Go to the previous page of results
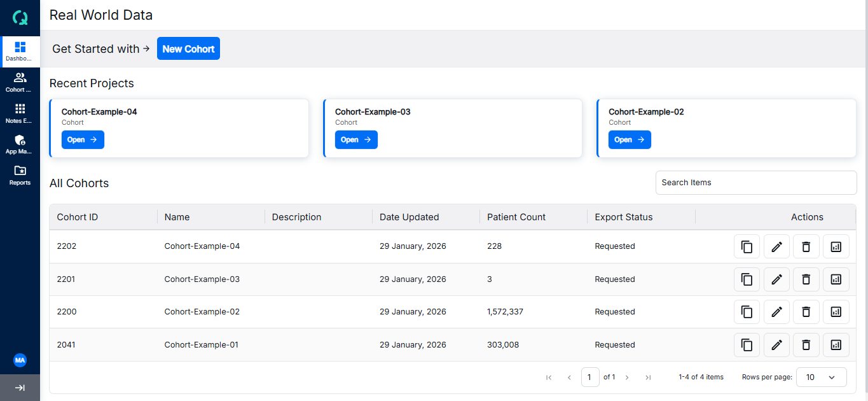Viewport: 868px width, 401px height. [x=569, y=377]
